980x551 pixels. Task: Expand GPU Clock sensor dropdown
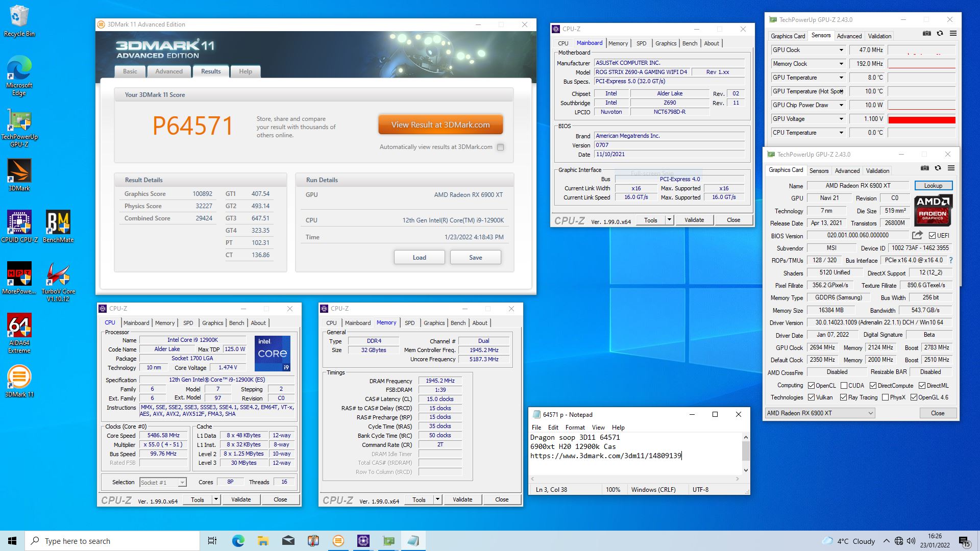[x=841, y=50]
